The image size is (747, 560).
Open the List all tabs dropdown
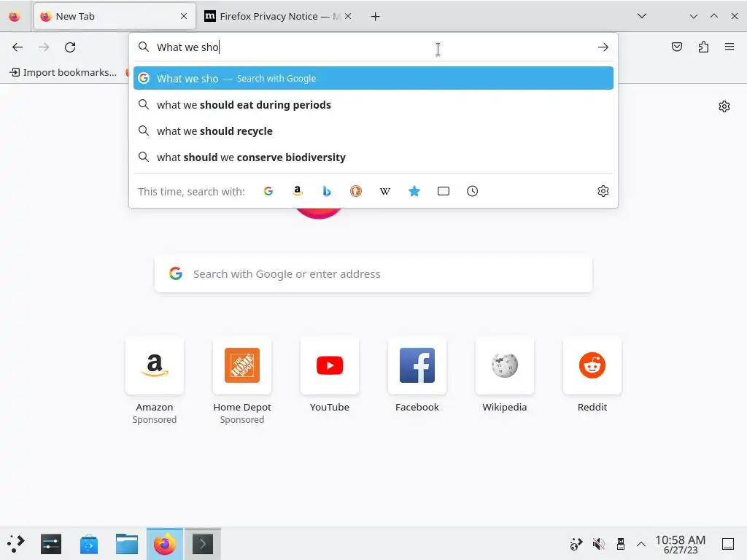(642, 16)
